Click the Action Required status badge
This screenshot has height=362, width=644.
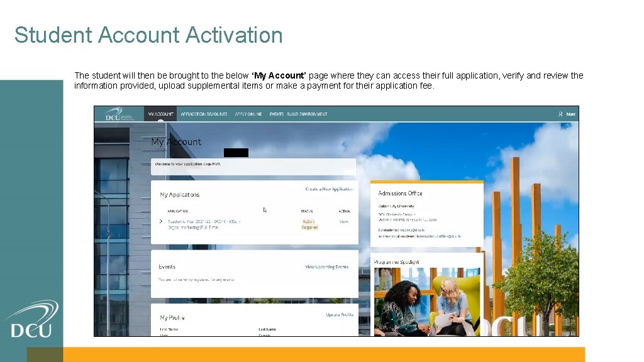tap(309, 224)
